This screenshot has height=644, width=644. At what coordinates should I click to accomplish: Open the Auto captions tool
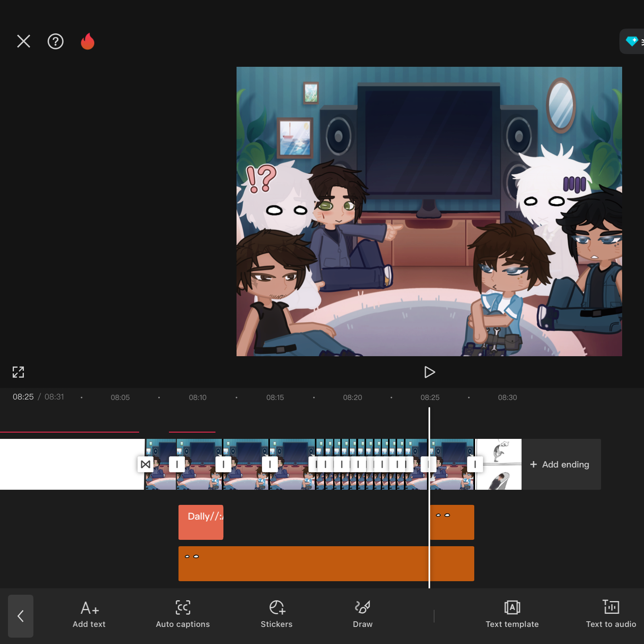(183, 614)
